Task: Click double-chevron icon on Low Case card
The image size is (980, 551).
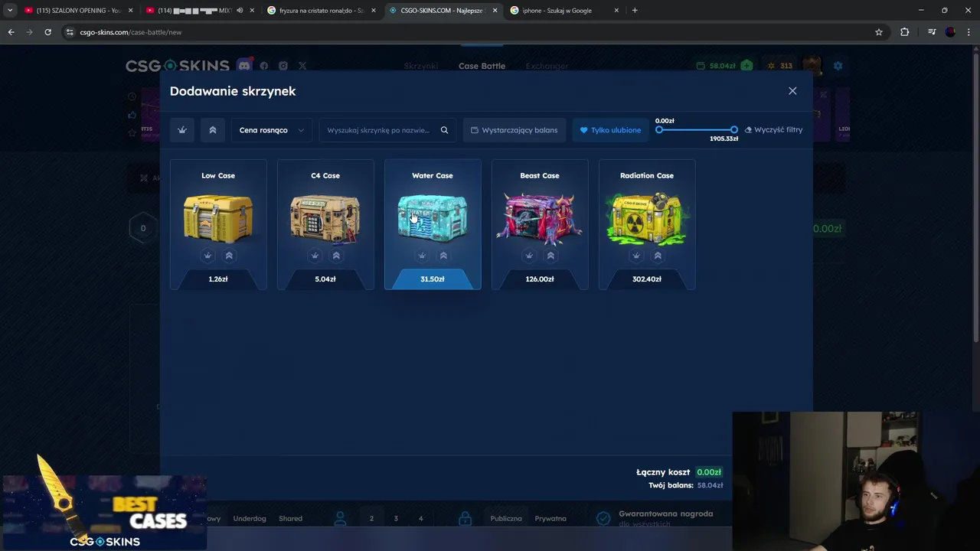Action: (x=229, y=256)
